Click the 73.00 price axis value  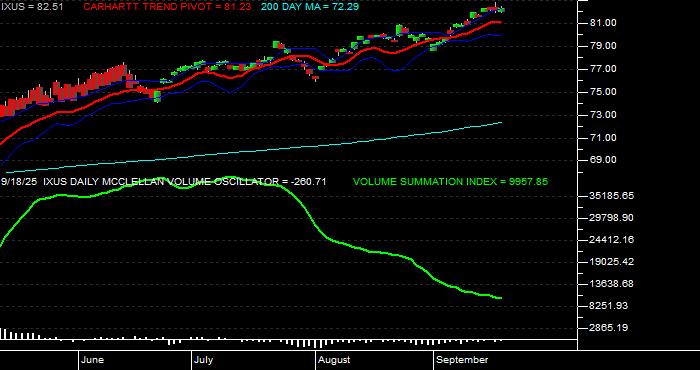pos(604,115)
